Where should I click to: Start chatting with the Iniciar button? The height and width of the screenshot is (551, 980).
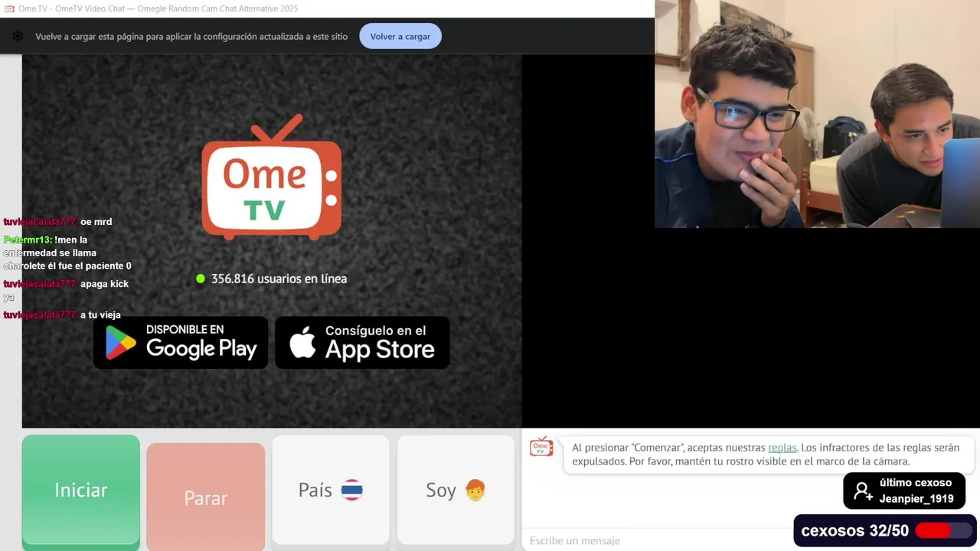click(x=81, y=491)
